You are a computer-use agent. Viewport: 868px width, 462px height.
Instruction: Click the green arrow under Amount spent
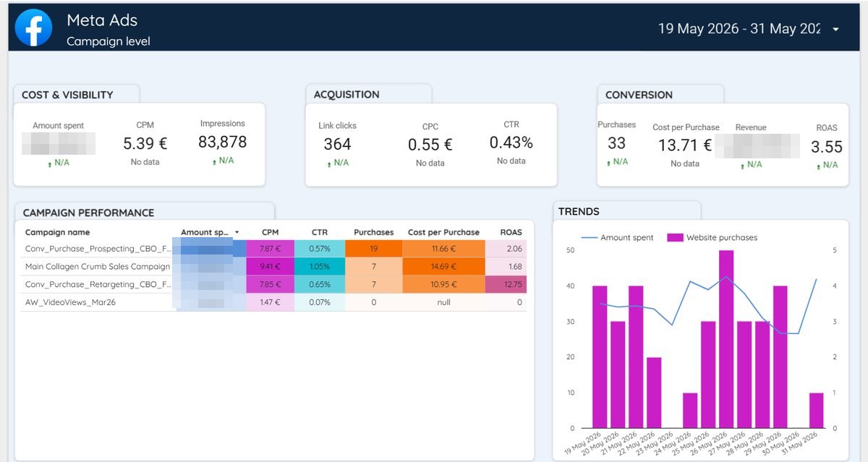coord(51,163)
